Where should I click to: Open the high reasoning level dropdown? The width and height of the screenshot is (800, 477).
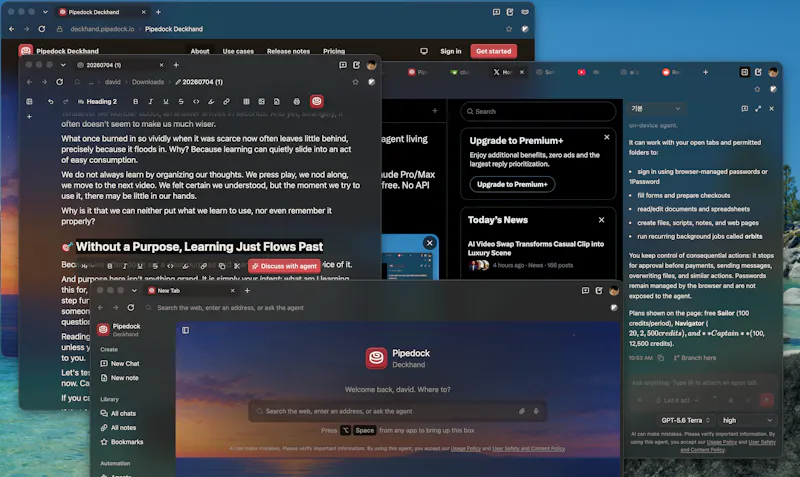pos(747,420)
